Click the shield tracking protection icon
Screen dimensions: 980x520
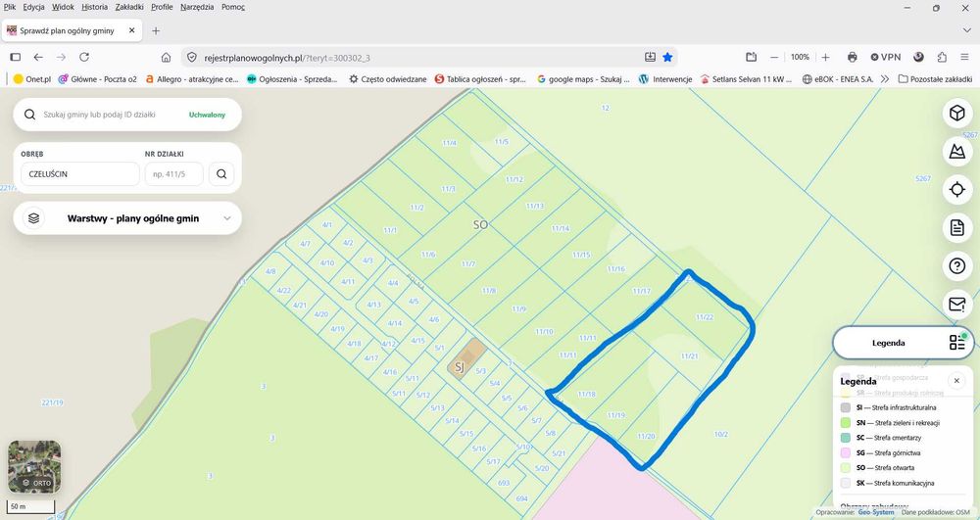pyautogui.click(x=192, y=58)
